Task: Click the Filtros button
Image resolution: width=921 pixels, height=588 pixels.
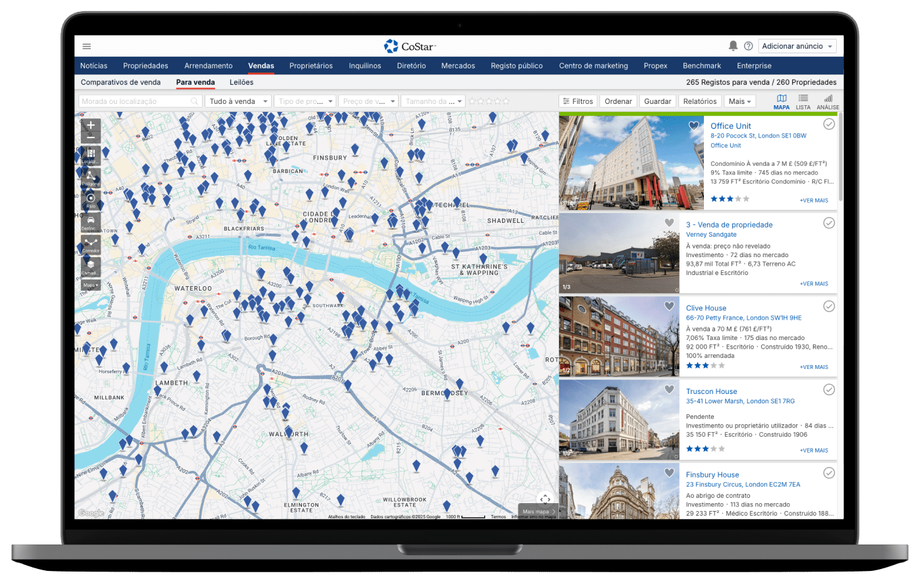Action: click(x=578, y=101)
